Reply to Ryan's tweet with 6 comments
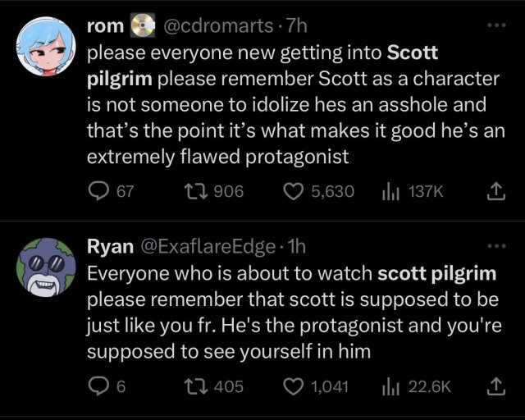525x420 pixels. [x=98, y=386]
